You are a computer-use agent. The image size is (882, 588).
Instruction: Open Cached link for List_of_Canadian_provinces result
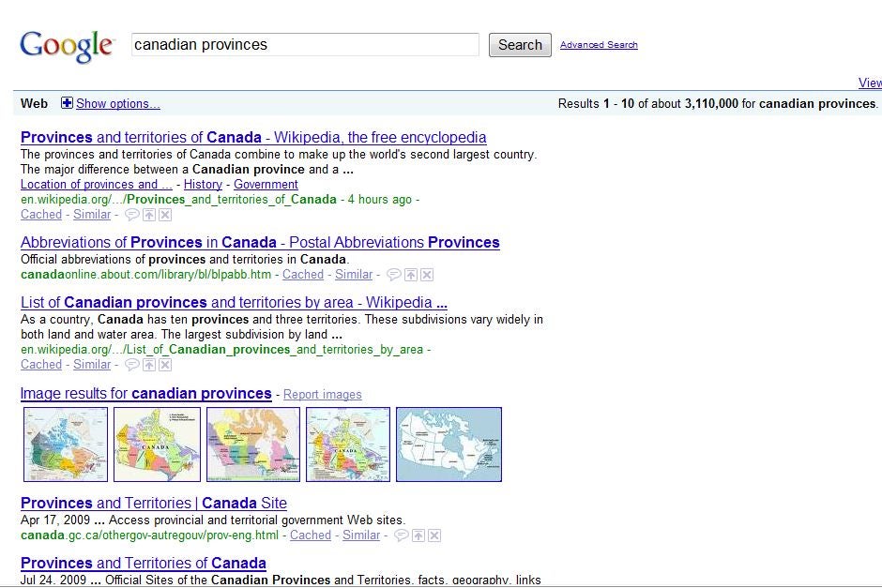tap(41, 364)
